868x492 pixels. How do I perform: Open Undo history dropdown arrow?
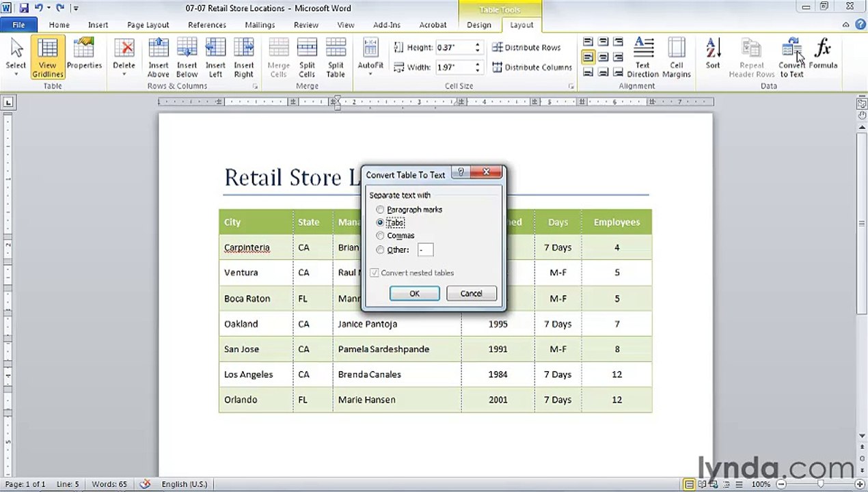(49, 8)
